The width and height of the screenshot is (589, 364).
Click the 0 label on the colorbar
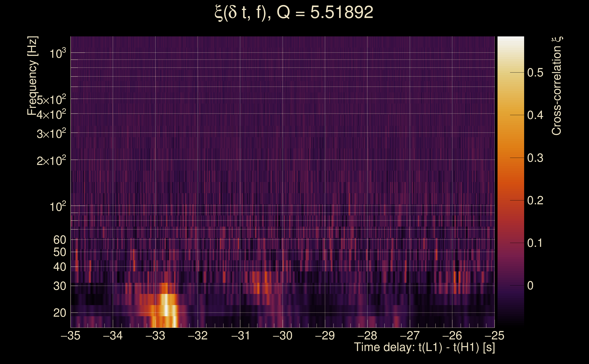(x=530, y=286)
